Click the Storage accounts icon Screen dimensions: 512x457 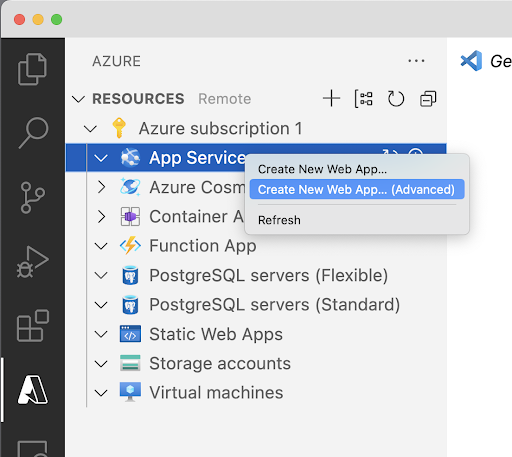tap(130, 363)
